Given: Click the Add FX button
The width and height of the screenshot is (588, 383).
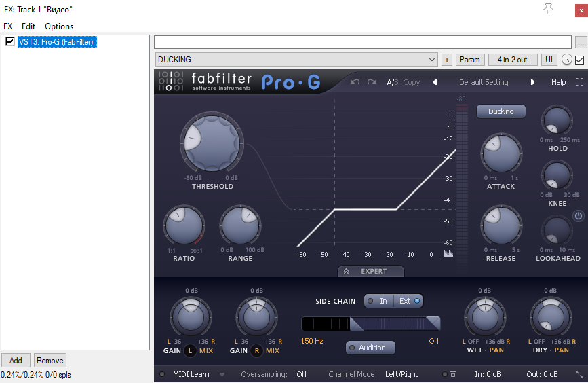Looking at the screenshot, I should tap(16, 361).
